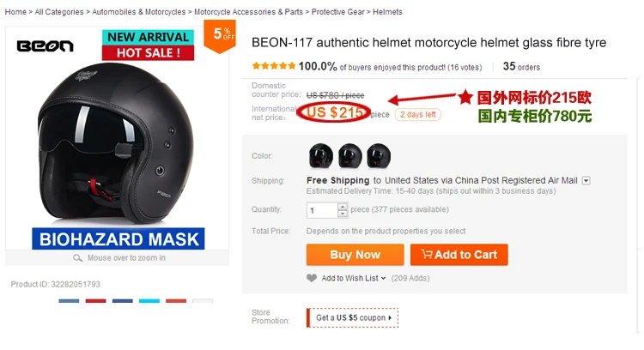Expand the US $5 coupon promotion

[x=353, y=317]
